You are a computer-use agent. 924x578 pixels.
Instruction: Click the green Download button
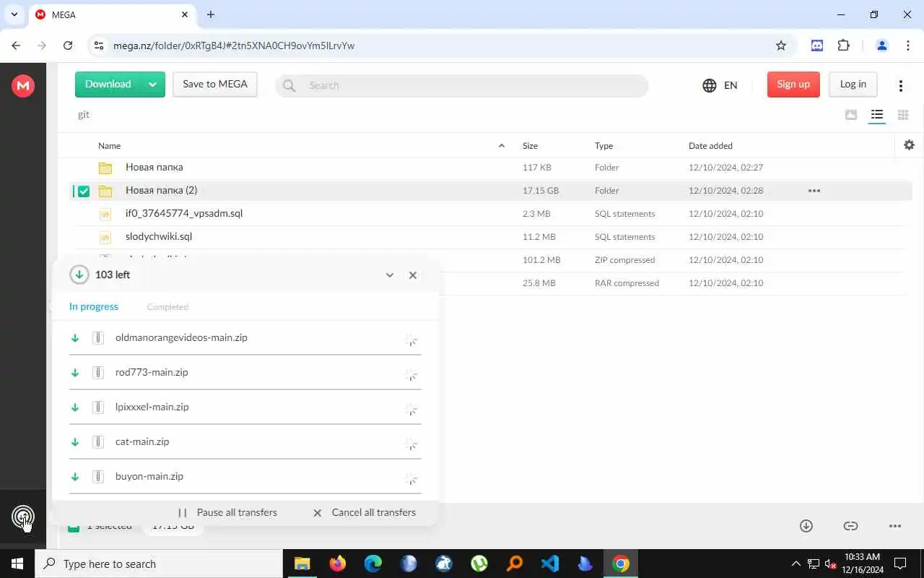[x=108, y=85]
